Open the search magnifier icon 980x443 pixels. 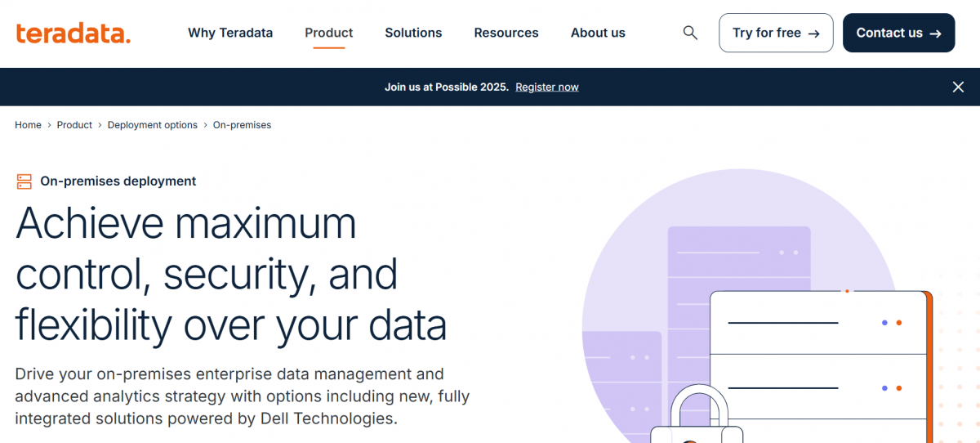(x=690, y=33)
